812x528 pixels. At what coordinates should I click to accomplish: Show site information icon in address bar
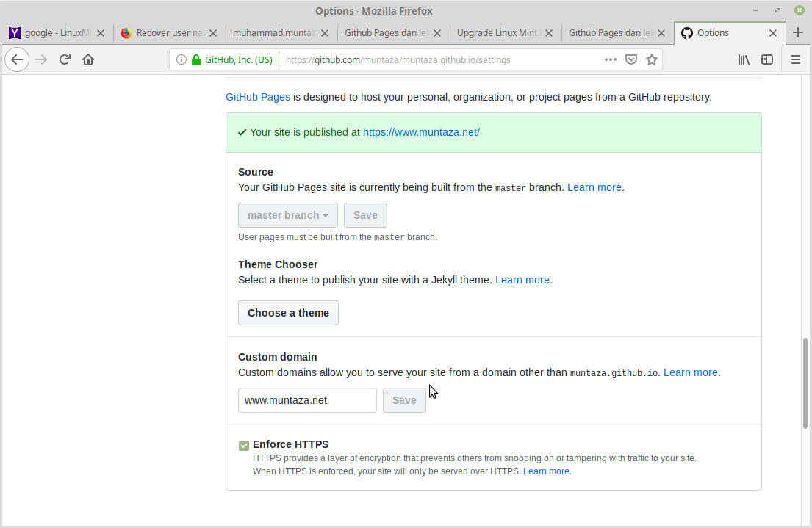182,60
